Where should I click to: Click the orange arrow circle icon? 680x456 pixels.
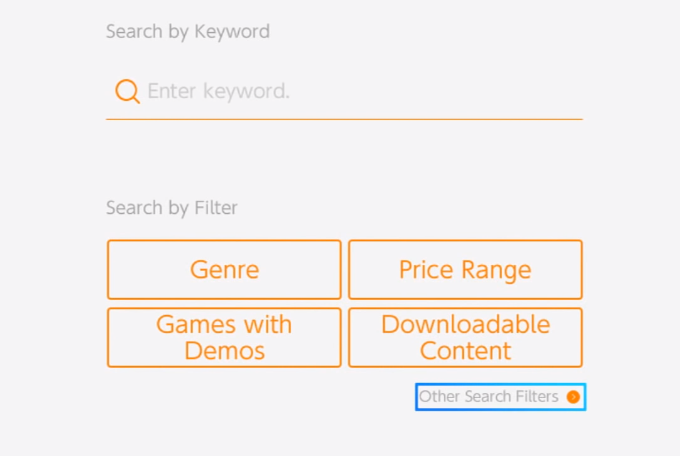pyautogui.click(x=573, y=397)
